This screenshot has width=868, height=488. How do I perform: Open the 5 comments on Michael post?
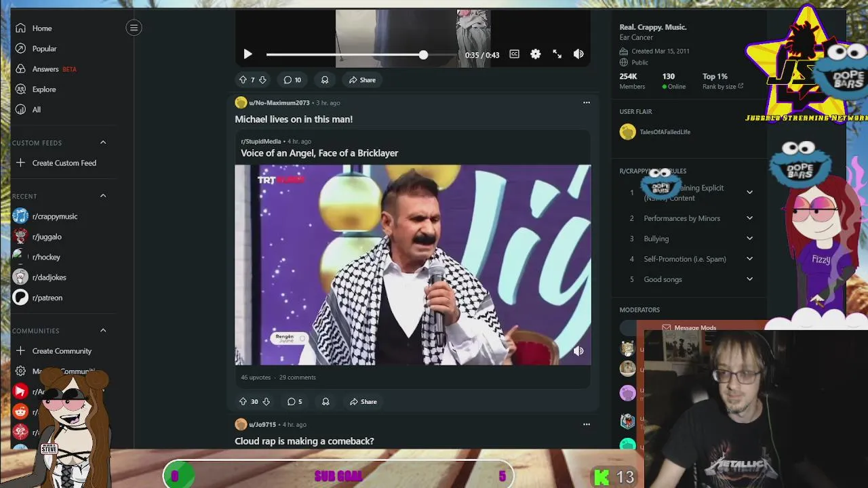tap(294, 402)
